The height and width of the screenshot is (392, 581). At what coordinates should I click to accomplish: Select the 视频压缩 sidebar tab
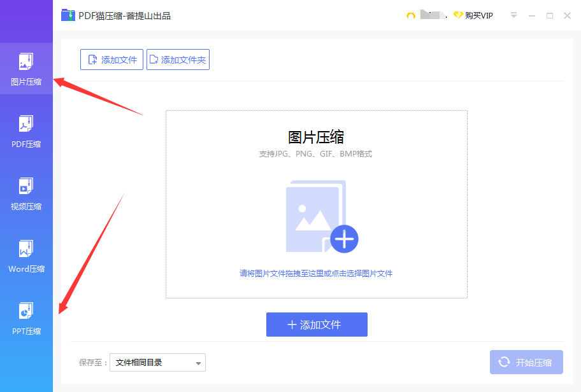(26, 193)
